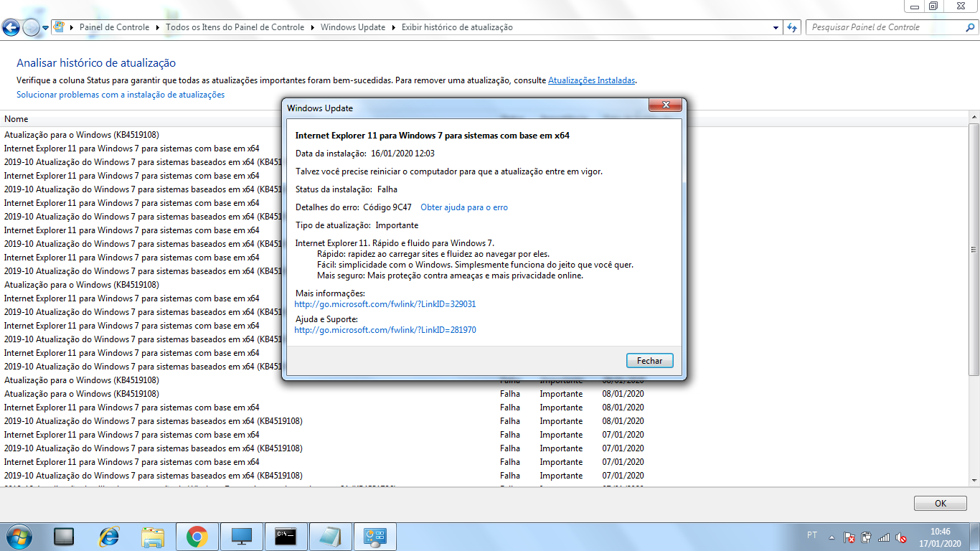Click the Analisar histórico de atualização heading

pos(96,63)
